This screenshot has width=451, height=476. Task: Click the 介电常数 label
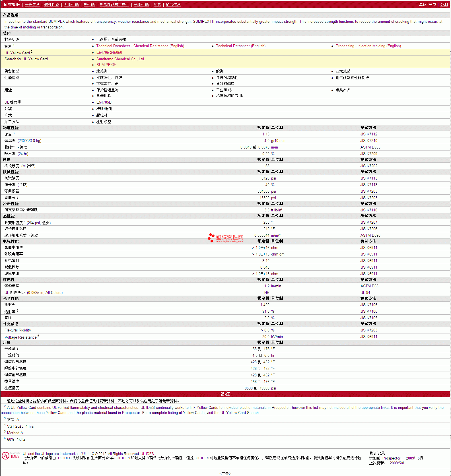(12, 260)
